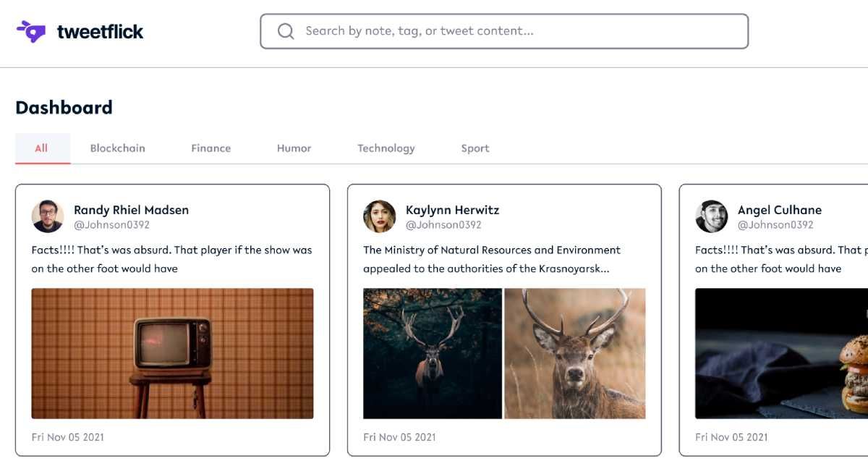Image resolution: width=868 pixels, height=461 pixels.
Task: Open the Humor category
Action: [x=293, y=148]
